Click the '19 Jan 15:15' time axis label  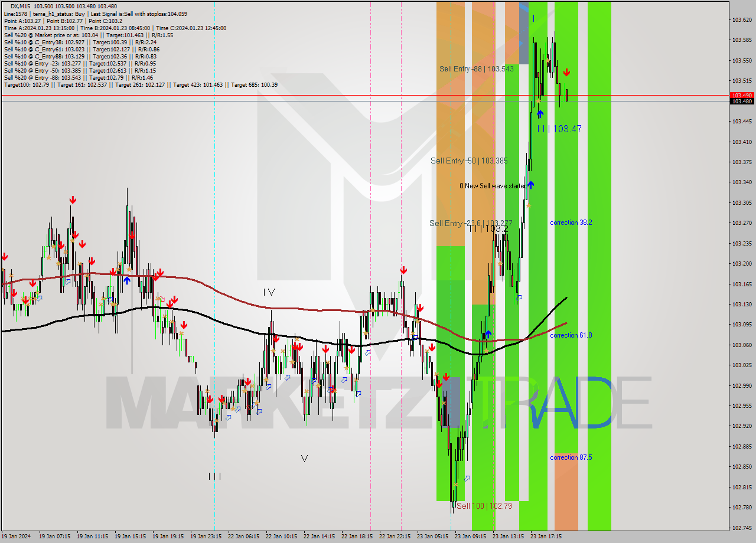[130, 537]
